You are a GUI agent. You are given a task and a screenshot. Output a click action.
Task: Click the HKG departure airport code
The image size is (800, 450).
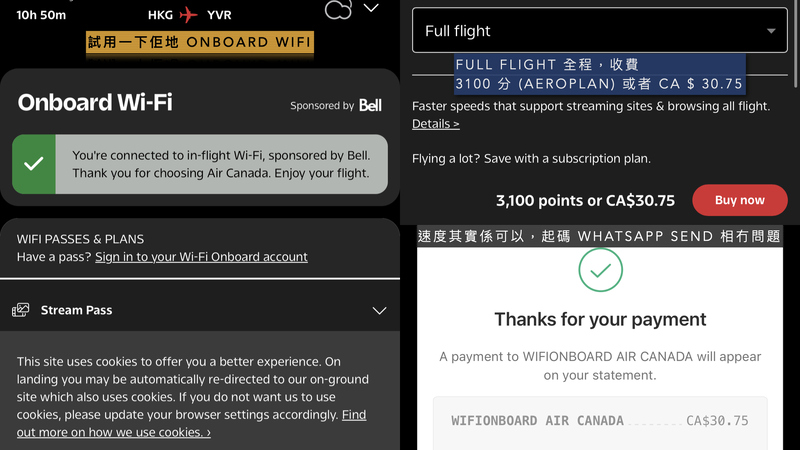point(160,16)
